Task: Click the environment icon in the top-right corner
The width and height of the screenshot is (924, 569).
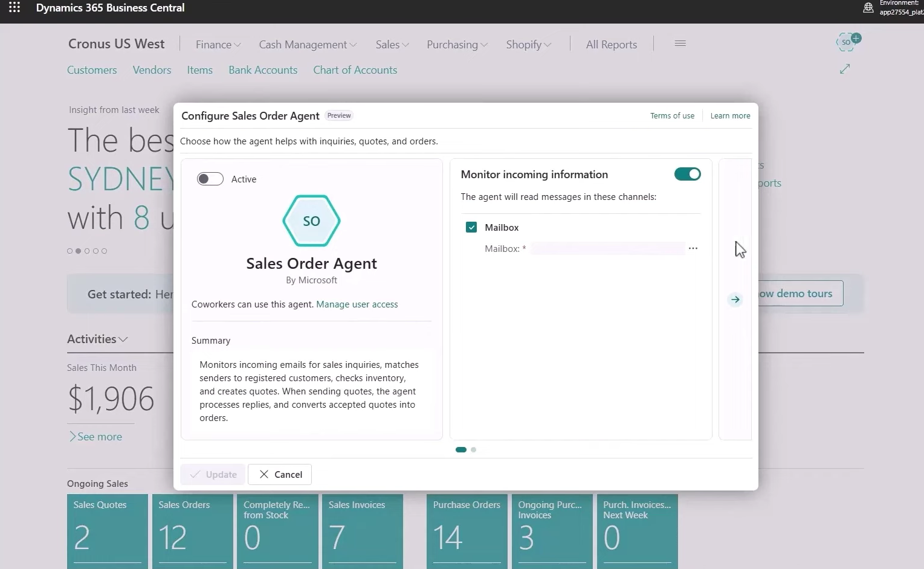Action: coord(868,8)
